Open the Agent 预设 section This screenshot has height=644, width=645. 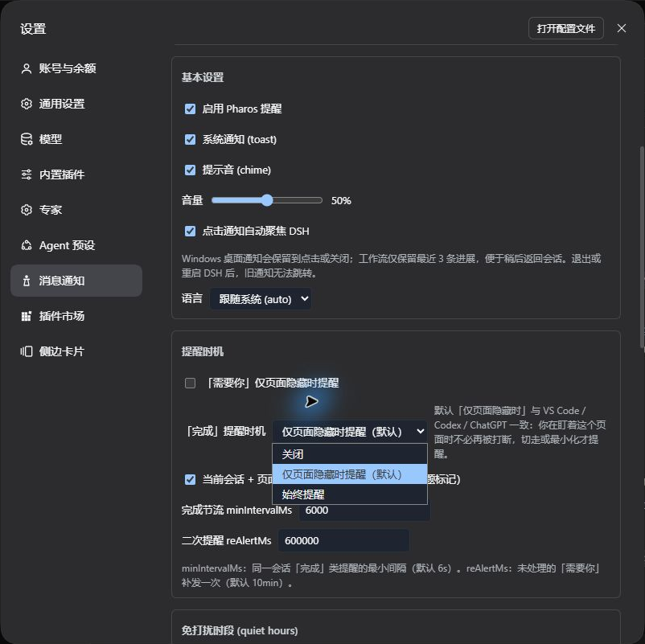pyautogui.click(x=76, y=245)
